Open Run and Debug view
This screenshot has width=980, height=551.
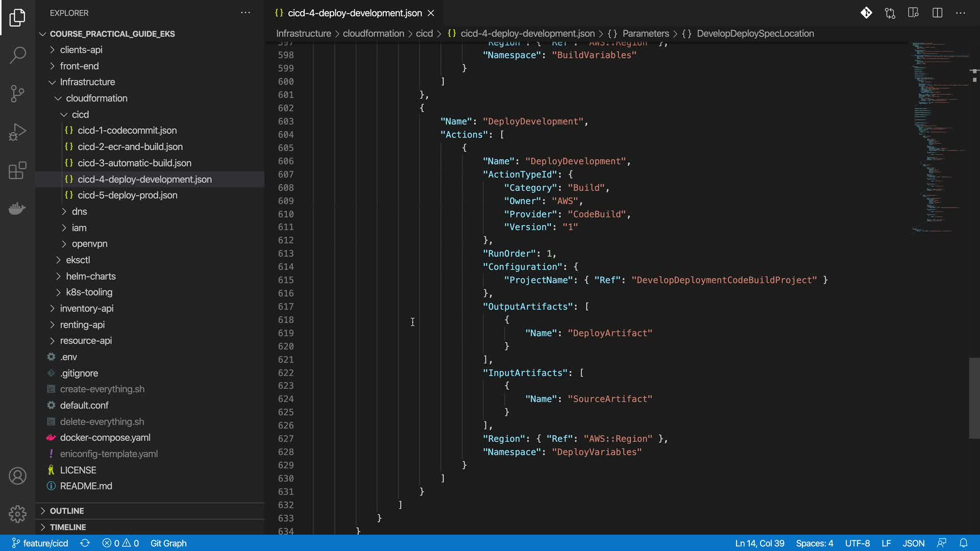17,132
